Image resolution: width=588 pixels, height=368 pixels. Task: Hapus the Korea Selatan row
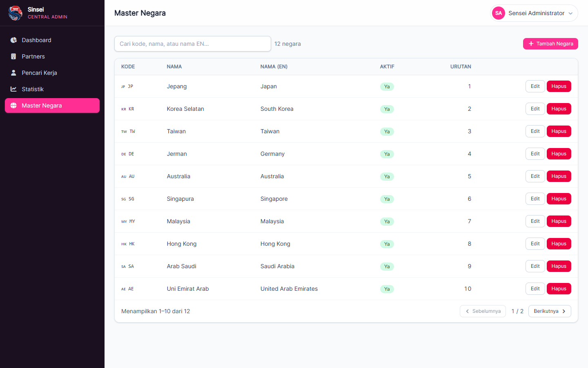click(559, 109)
